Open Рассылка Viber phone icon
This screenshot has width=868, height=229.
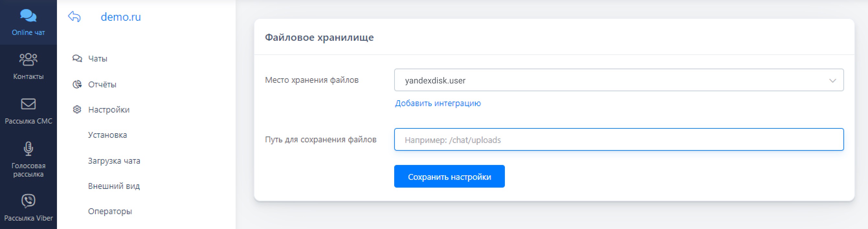tap(28, 201)
